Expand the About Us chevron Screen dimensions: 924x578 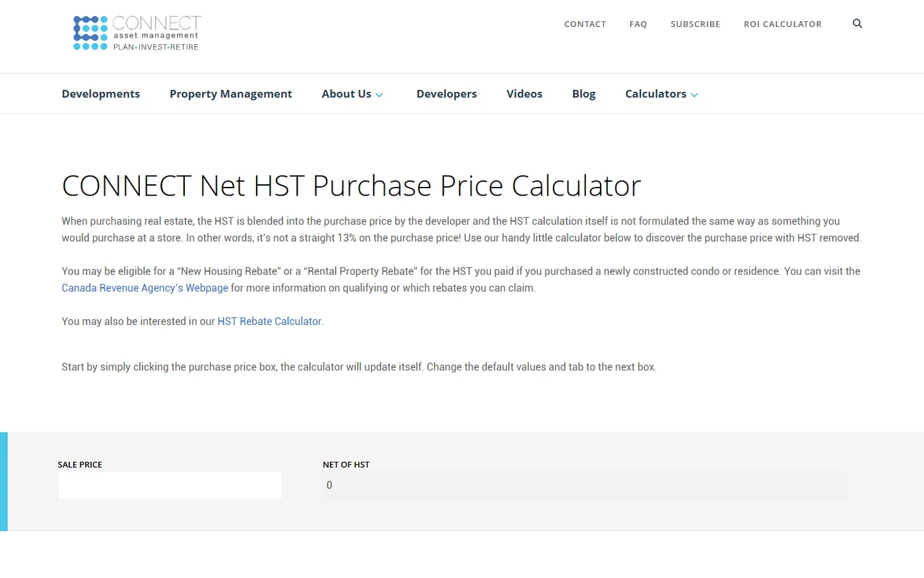coord(379,94)
